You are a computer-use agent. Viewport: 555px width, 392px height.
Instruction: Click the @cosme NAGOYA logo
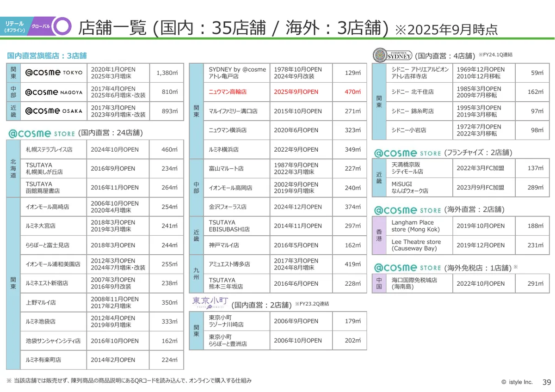54,92
